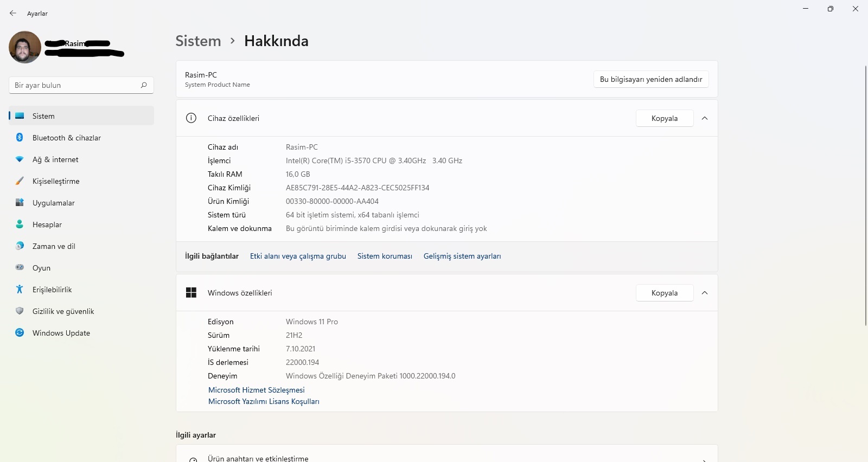
Task: Click the Deneyim value 'Windows Özelliği Deneyim Paketi'
Action: tap(371, 376)
